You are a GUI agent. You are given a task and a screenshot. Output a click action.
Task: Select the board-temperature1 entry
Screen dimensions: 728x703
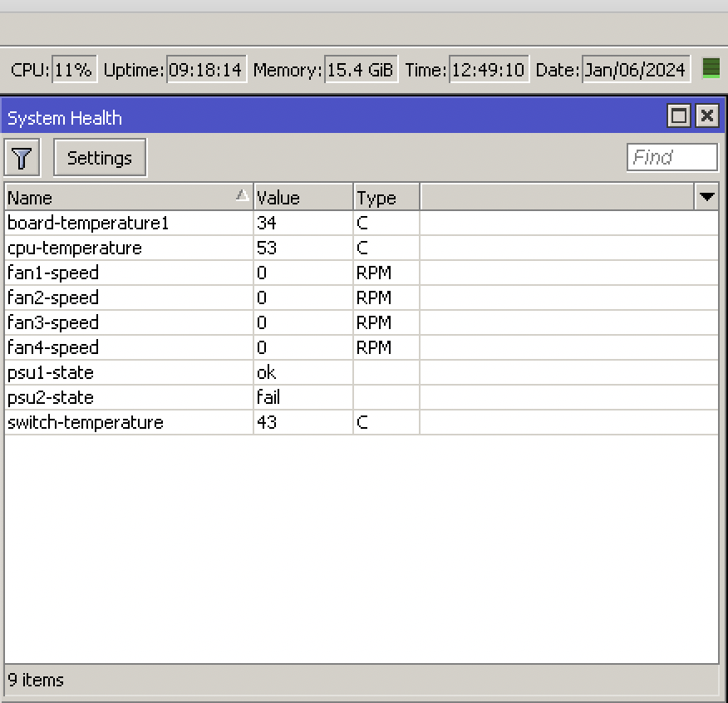125,223
